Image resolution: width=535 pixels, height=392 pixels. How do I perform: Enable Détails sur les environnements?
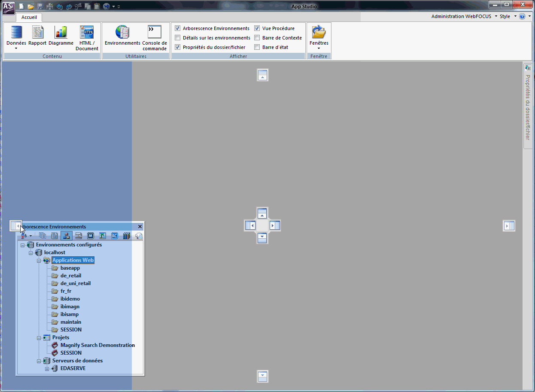(x=178, y=38)
